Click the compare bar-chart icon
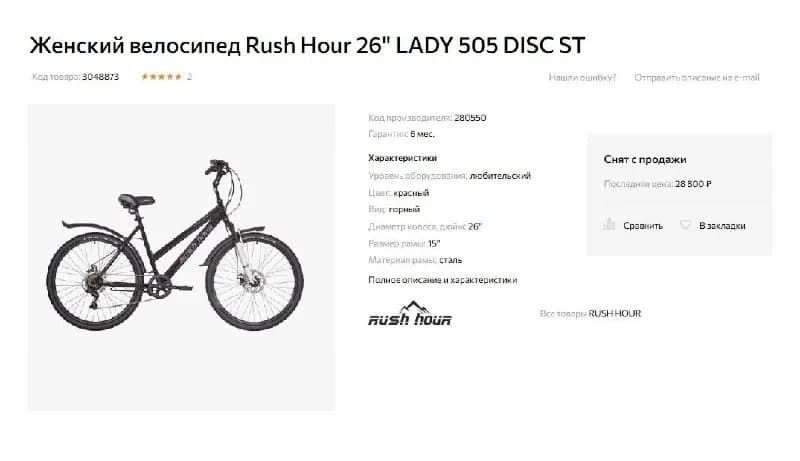The height and width of the screenshot is (461, 800). coord(609,224)
